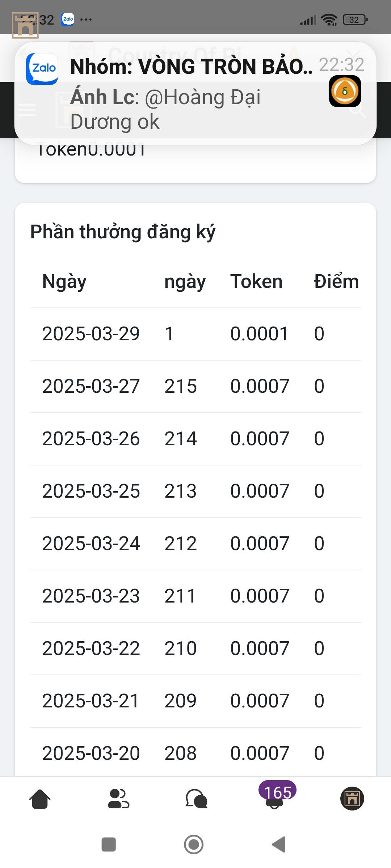This screenshot has height=868, width=391.
Task: Open the castle profile icon in bottom bar
Action: [352, 799]
